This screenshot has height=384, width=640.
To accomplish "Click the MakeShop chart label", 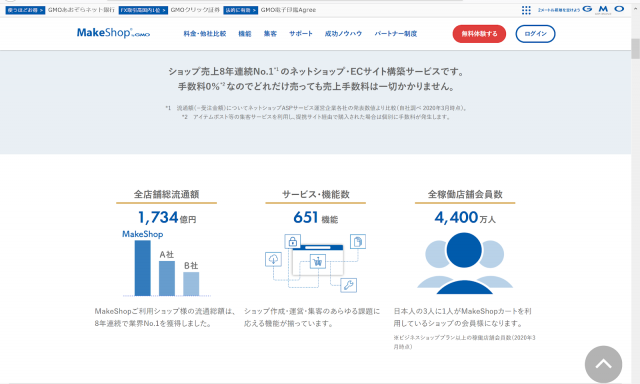I will (x=142, y=234).
